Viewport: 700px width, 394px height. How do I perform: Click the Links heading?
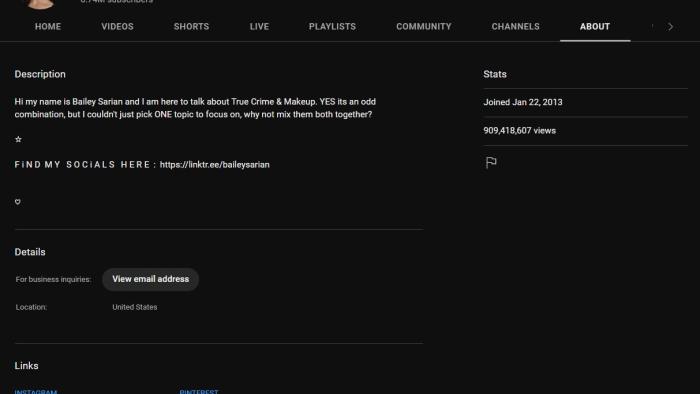click(26, 366)
